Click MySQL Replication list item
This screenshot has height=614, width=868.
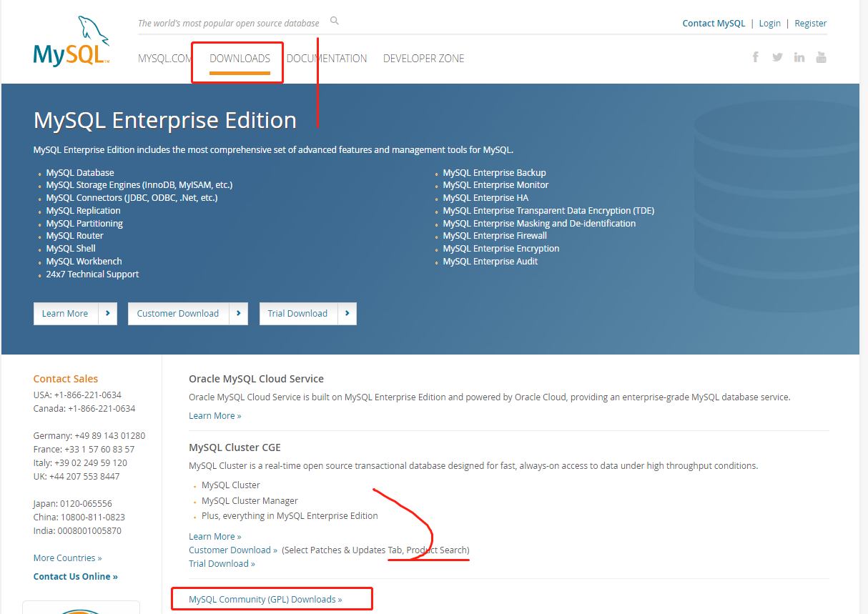pyautogui.click(x=83, y=210)
